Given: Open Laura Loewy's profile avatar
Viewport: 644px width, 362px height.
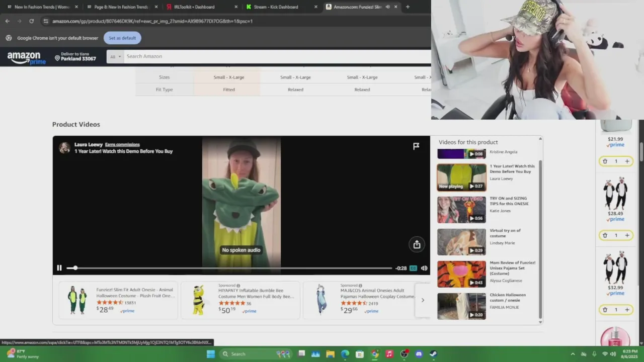Looking at the screenshot, I should coord(64,147).
